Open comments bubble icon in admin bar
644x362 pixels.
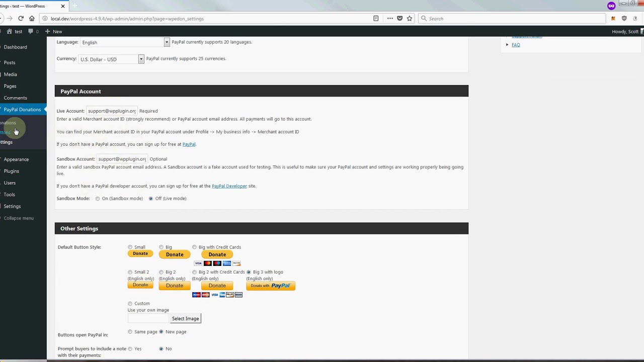coord(33,31)
